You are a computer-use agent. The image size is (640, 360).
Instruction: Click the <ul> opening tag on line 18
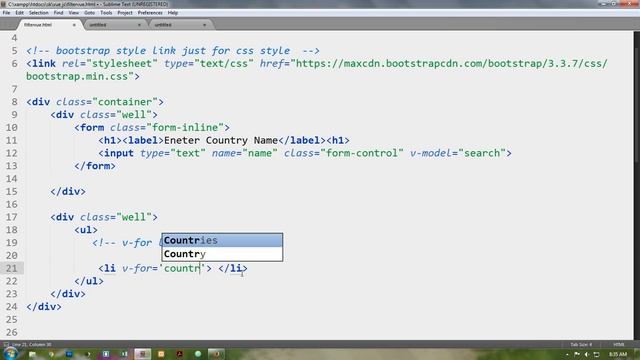(x=86, y=230)
